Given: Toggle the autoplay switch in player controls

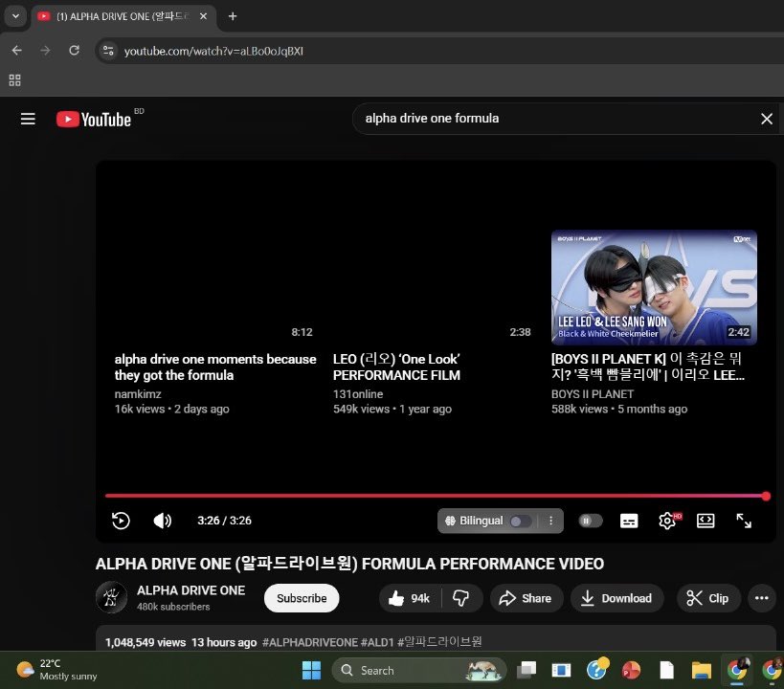Looking at the screenshot, I should [x=590, y=521].
